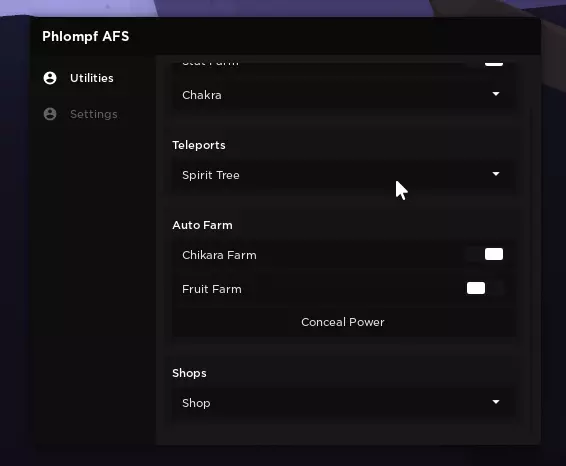Click the Shops section heading

pyautogui.click(x=190, y=373)
